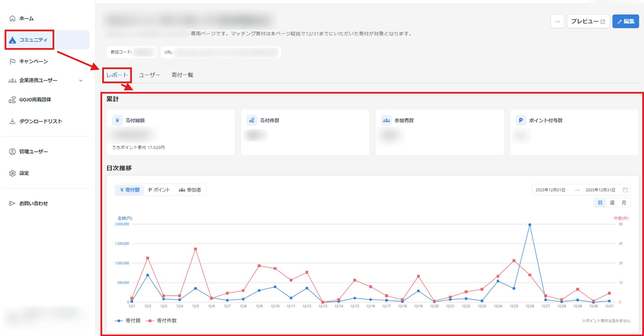Screen dimensions: 644x336
Task: Click the blue 編集 button
Action: (x=625, y=22)
